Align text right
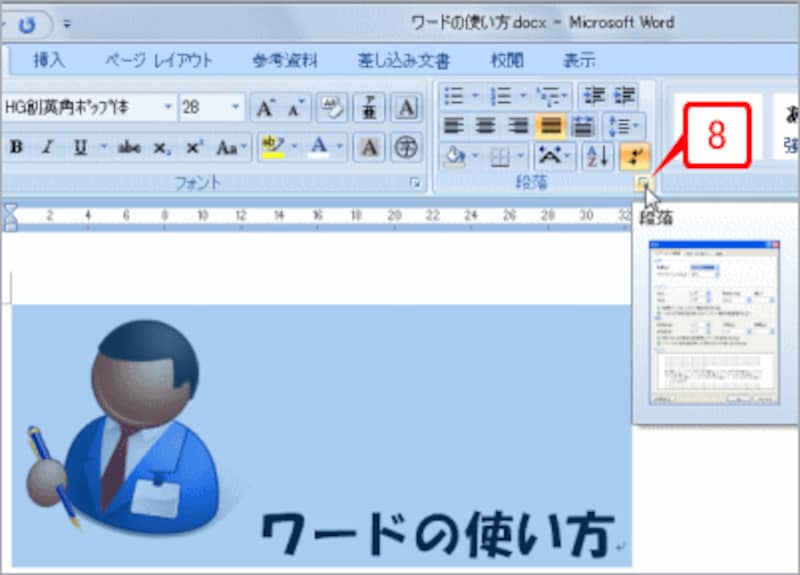The height and width of the screenshot is (575, 800). pos(518,126)
